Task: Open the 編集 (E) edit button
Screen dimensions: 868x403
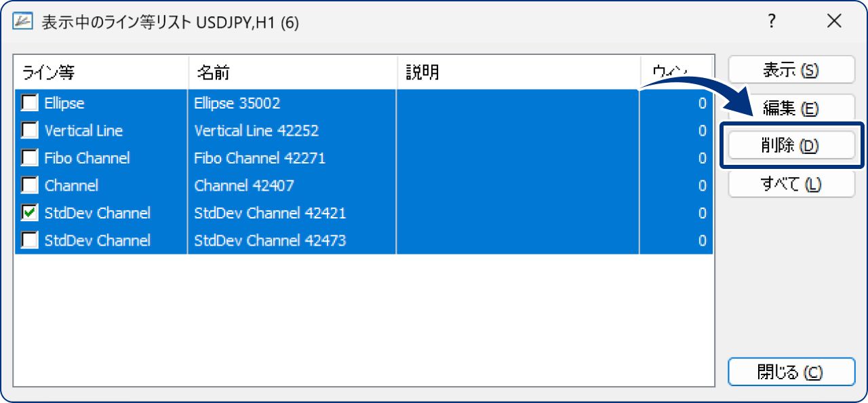Action: tap(791, 109)
